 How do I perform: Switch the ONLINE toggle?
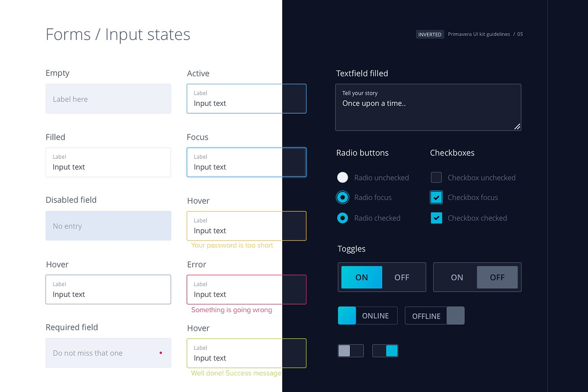click(x=367, y=316)
